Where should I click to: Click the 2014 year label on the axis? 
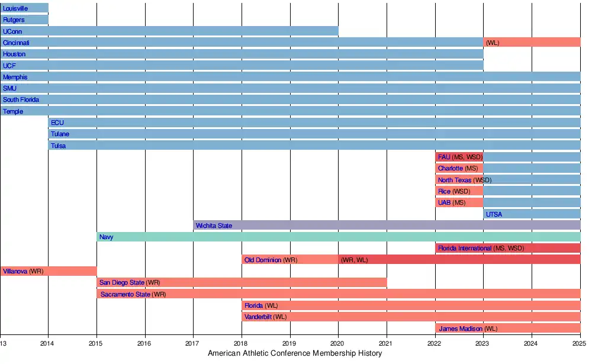47,344
